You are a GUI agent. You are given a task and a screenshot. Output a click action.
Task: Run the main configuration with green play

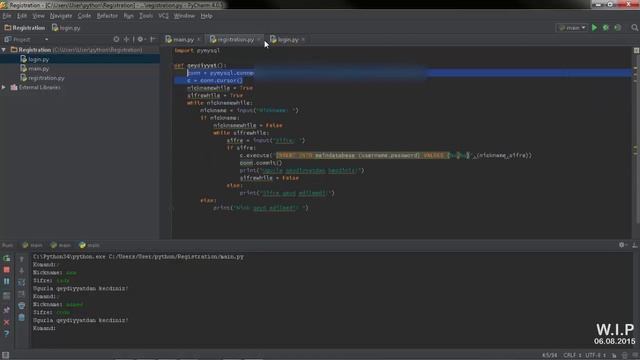click(x=594, y=27)
